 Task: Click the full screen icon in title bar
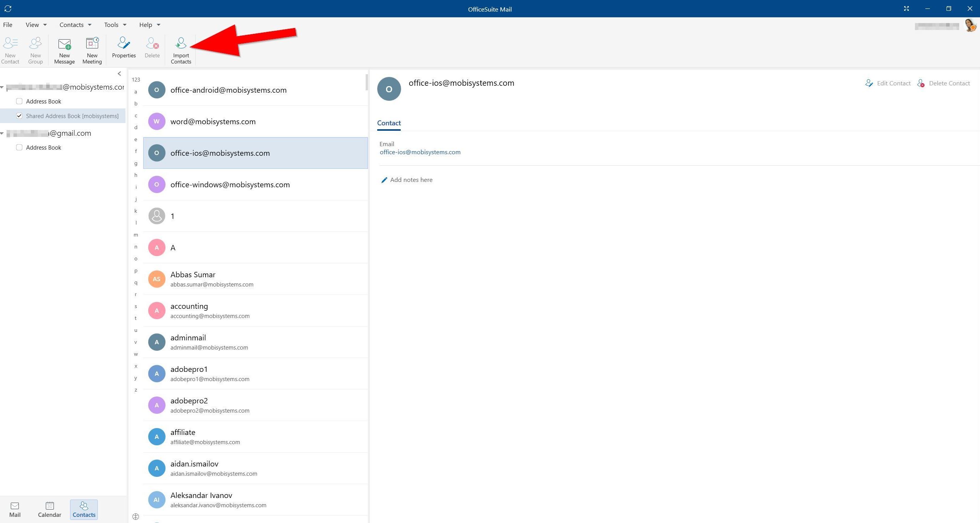[x=906, y=8]
